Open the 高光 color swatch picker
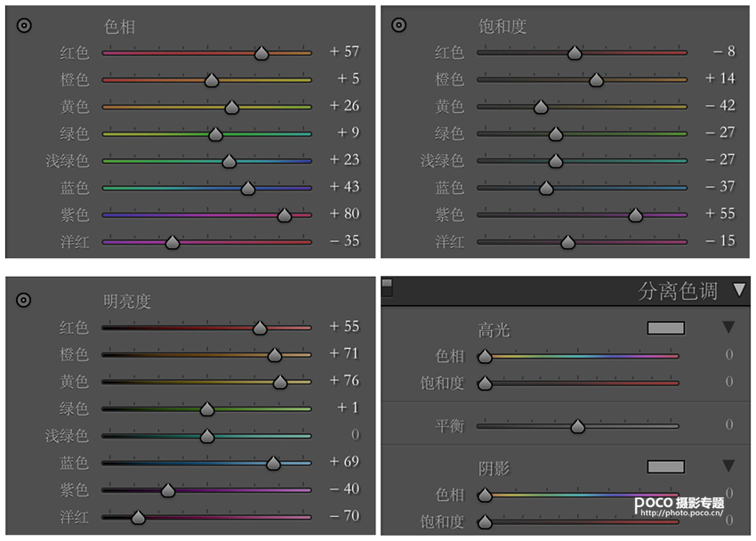 pyautogui.click(x=665, y=327)
